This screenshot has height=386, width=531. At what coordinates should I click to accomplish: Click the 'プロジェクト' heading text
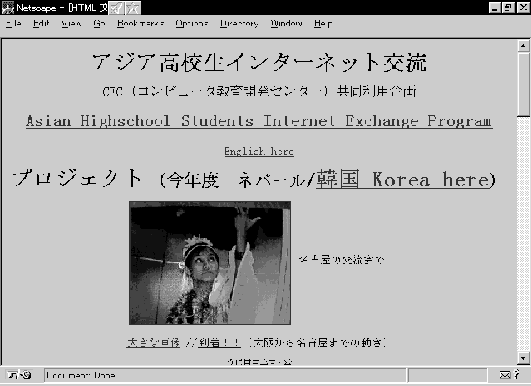point(77,178)
